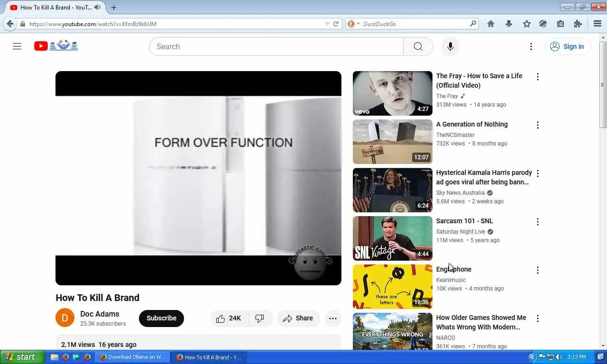Sign in to YouTube
Viewport: 607px width, 364px height.
coord(567,46)
